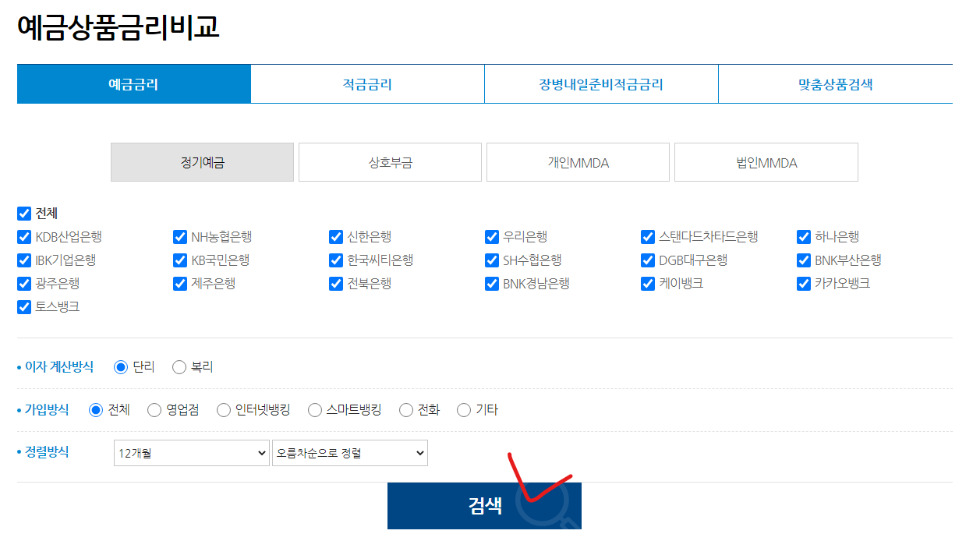Toggle the IBK기업은행 checkbox
Viewport: 980px width, 534px height.
coord(24,260)
